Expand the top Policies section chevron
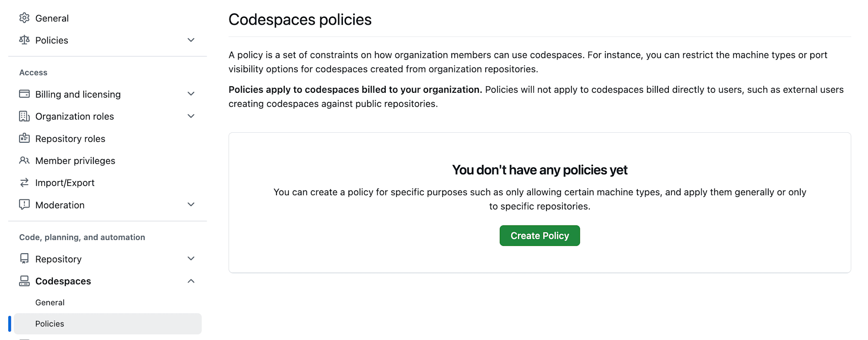 pyautogui.click(x=191, y=40)
